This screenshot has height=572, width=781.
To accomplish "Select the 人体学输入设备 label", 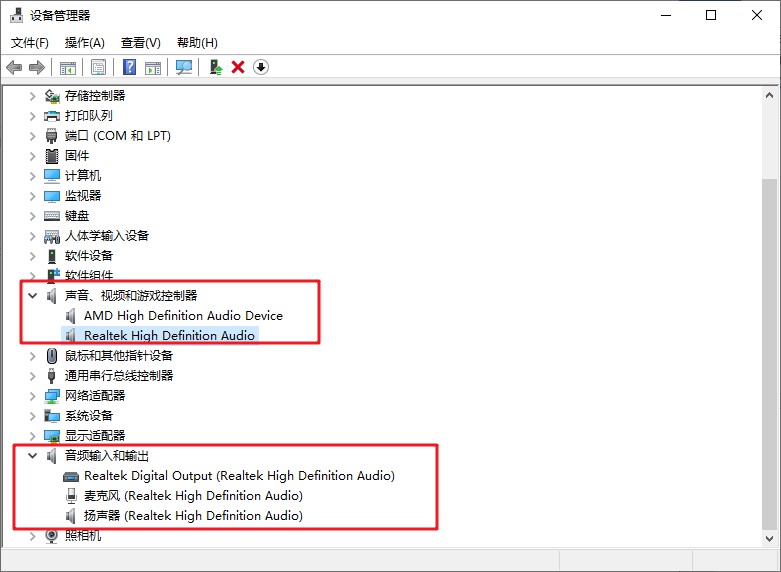I will pos(107,236).
